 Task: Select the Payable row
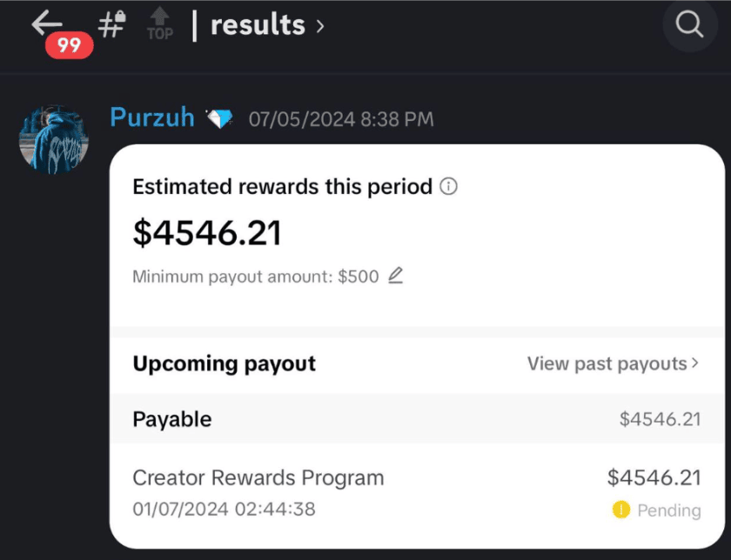pyautogui.click(x=417, y=418)
